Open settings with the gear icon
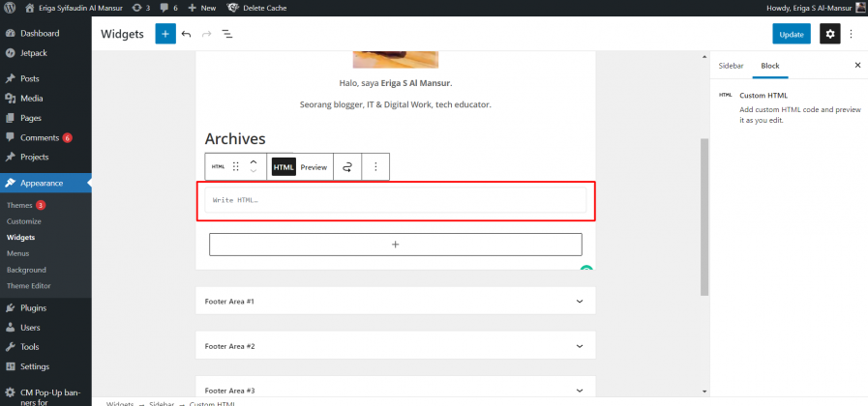The image size is (868, 406). point(829,34)
